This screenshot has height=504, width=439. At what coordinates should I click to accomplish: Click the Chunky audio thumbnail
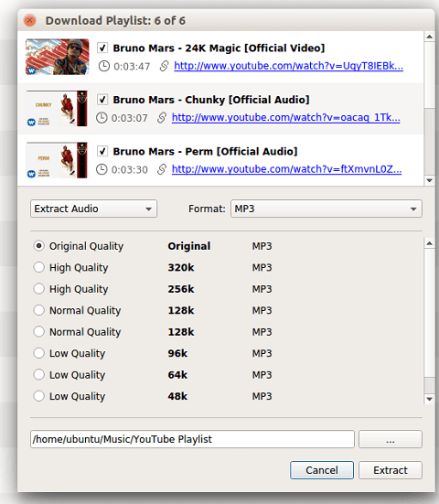pyautogui.click(x=58, y=108)
